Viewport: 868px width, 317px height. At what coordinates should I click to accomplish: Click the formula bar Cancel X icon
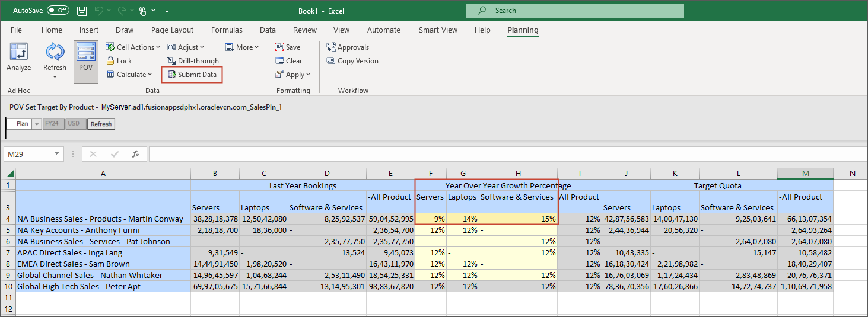(93, 154)
